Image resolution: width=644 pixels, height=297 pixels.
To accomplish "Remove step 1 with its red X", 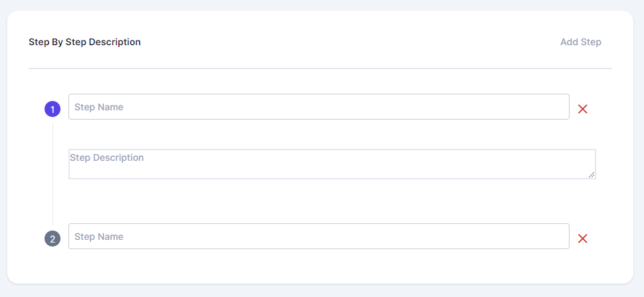I will (583, 109).
